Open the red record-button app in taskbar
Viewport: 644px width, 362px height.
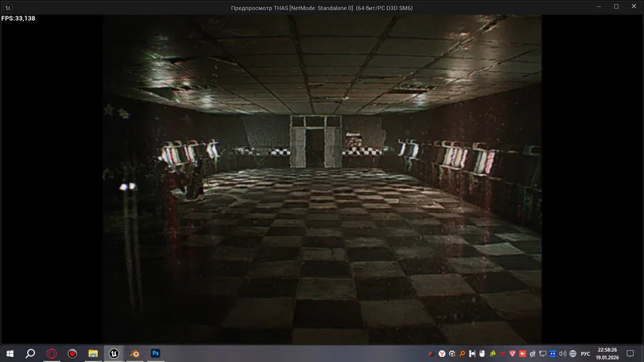pos(72,353)
